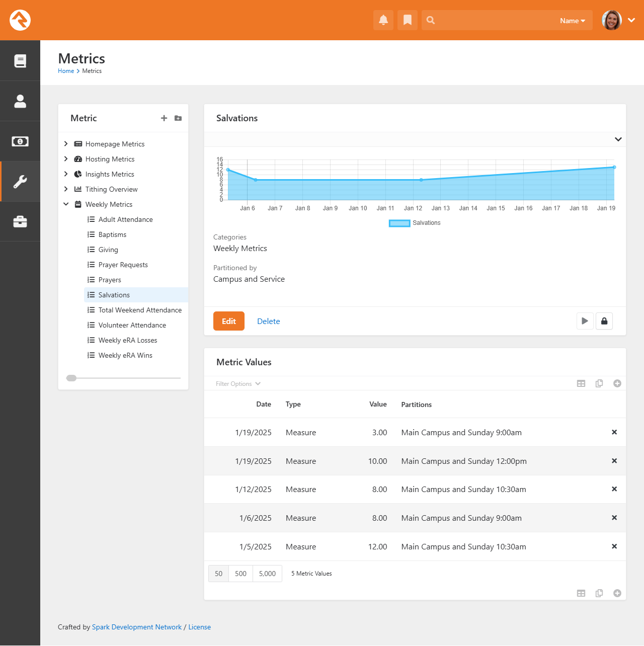Select Weekly eRA Wins metric
Viewport: 644px width, 646px height.
pyautogui.click(x=125, y=355)
